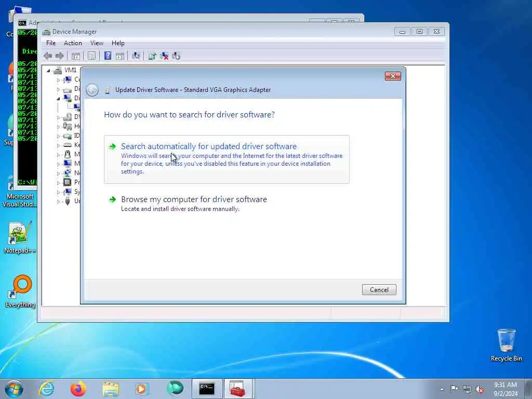Screen dimensions: 532x399
Task: Select the Mice category mouse icon
Action: pyautogui.click(x=68, y=154)
